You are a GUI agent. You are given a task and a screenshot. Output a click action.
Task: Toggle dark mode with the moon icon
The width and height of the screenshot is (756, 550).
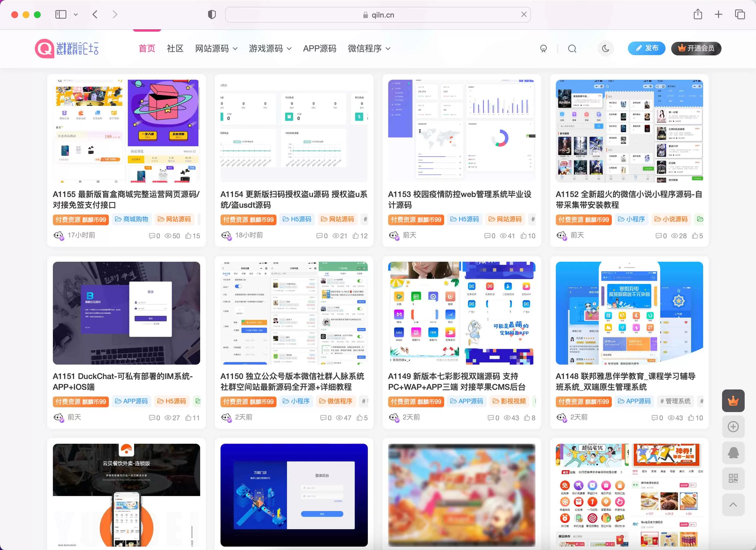click(606, 49)
